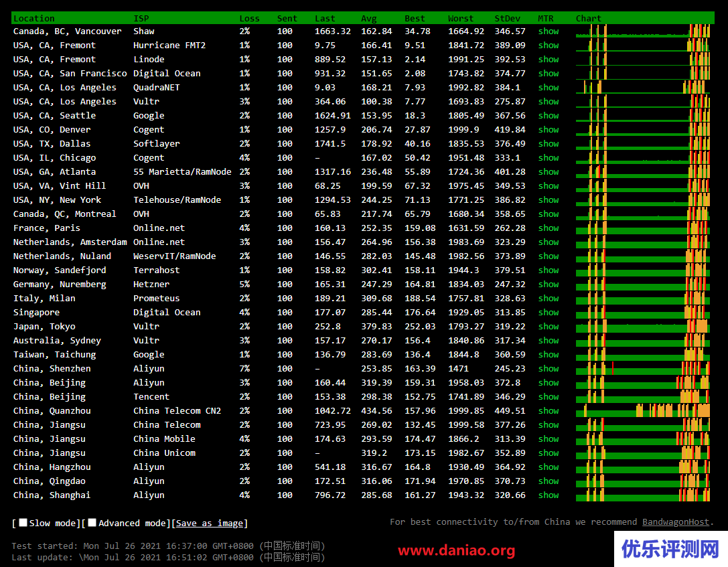Screen dimensions: 728x567
Task: Show MTR for Australia, Sydney Vultr
Action: coord(548,341)
